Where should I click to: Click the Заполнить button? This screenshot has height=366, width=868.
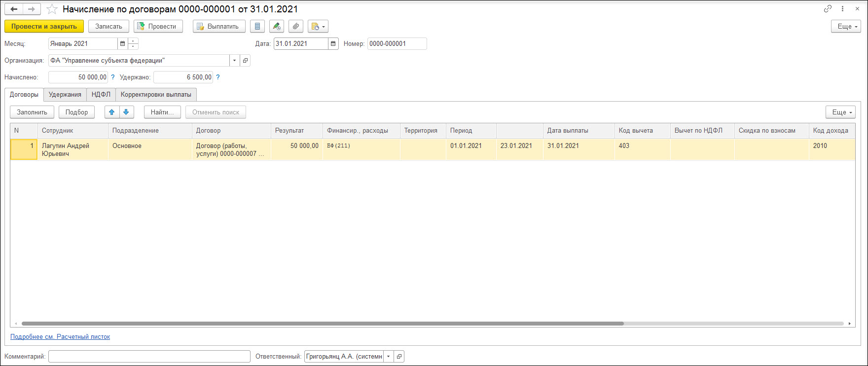pyautogui.click(x=32, y=112)
